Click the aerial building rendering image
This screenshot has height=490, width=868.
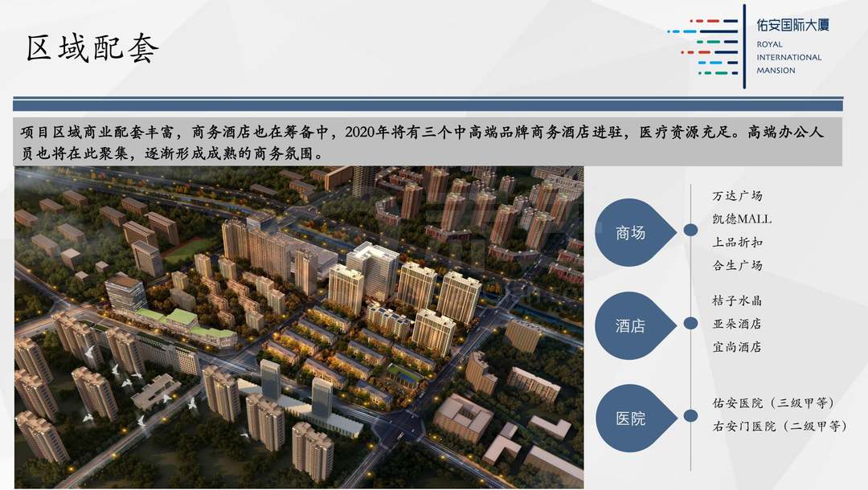coord(299,327)
